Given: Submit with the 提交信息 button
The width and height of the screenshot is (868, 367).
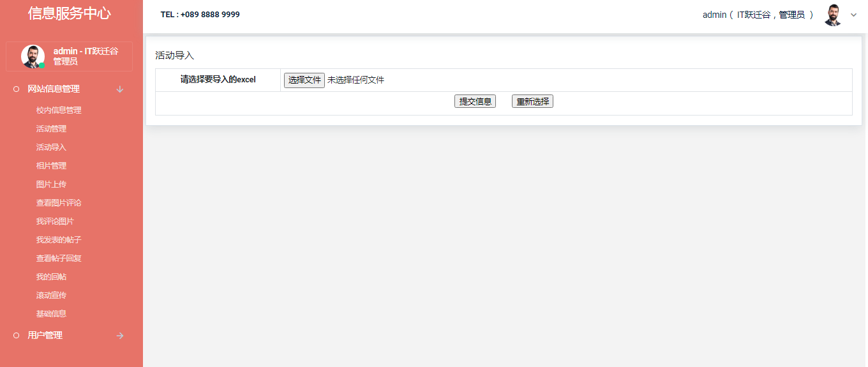Looking at the screenshot, I should (475, 101).
